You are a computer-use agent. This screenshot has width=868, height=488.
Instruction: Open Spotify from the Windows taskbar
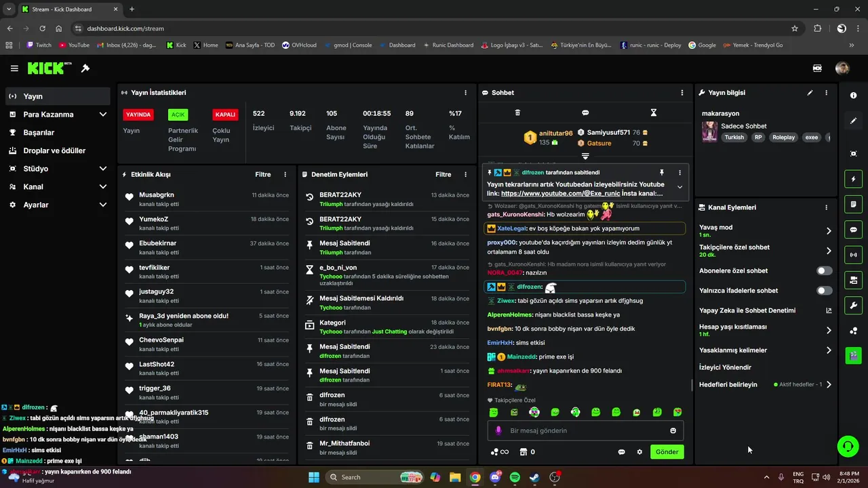coord(515,477)
